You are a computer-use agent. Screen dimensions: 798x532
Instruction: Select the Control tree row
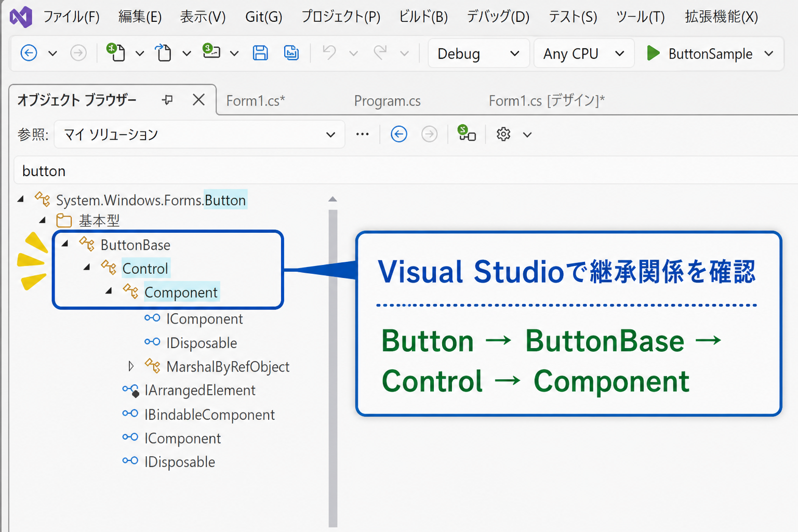[x=145, y=268]
